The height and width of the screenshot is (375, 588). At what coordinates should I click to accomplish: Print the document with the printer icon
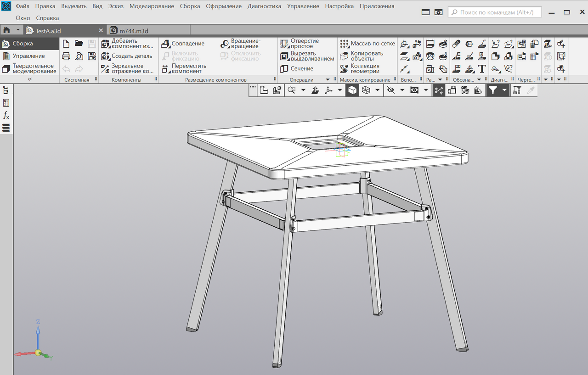pyautogui.click(x=66, y=56)
